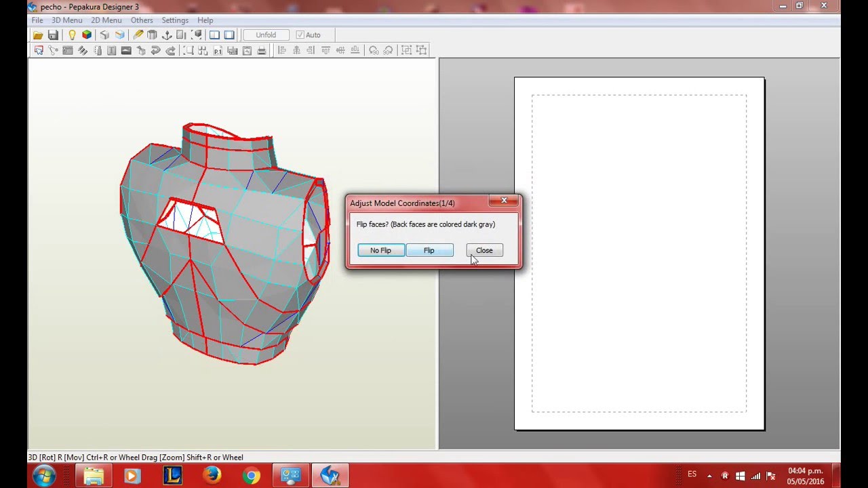
Task: Click the Windows Start orb
Action: [x=44, y=476]
